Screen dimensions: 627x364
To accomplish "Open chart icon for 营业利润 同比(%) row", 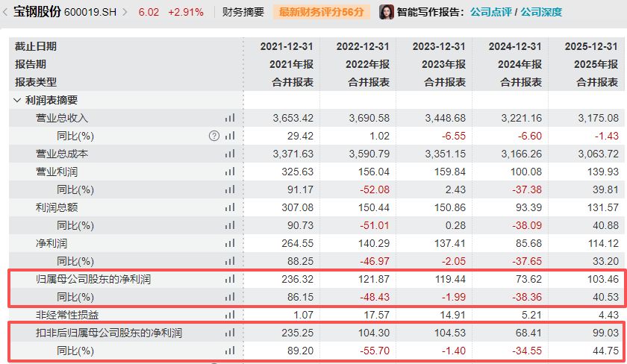I will tap(230, 189).
